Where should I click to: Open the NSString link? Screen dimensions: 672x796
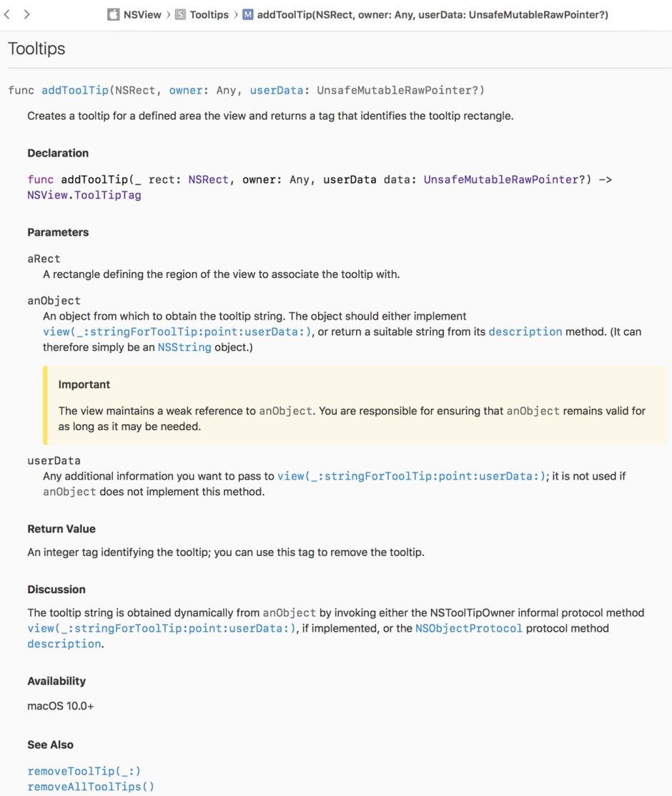point(184,347)
